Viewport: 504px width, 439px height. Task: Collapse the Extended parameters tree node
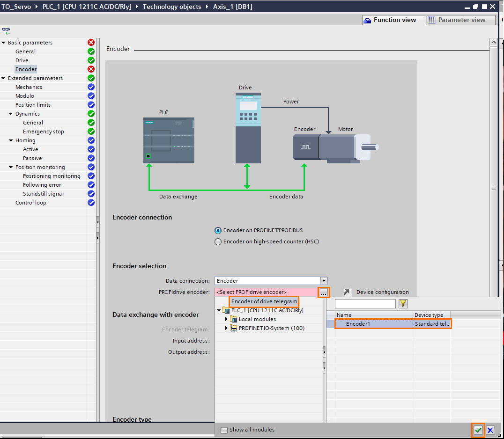point(3,78)
